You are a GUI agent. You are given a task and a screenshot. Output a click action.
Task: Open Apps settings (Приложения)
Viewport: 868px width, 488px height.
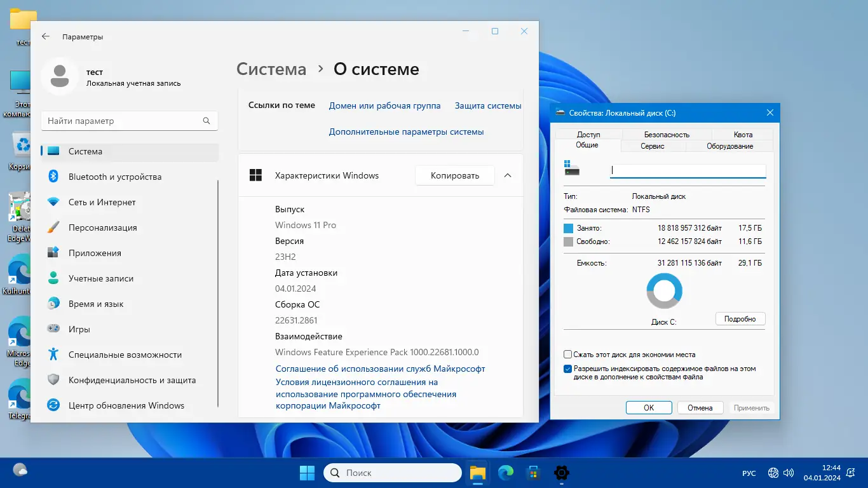point(130,253)
